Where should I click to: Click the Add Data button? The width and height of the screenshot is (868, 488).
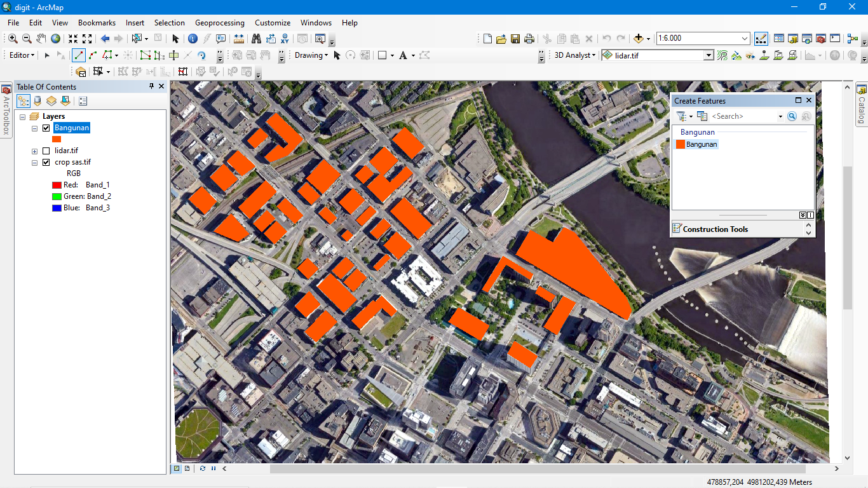coord(639,39)
